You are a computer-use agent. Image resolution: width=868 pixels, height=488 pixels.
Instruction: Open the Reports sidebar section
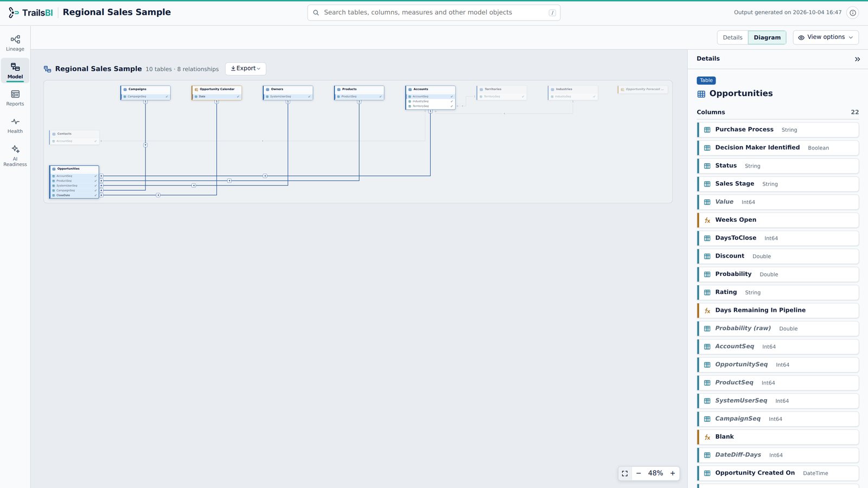15,98
